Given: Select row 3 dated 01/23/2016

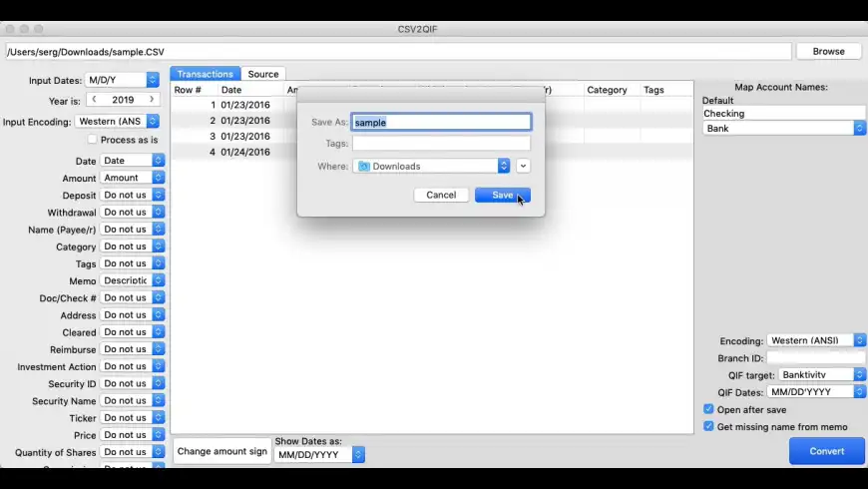Looking at the screenshot, I should [431, 137].
